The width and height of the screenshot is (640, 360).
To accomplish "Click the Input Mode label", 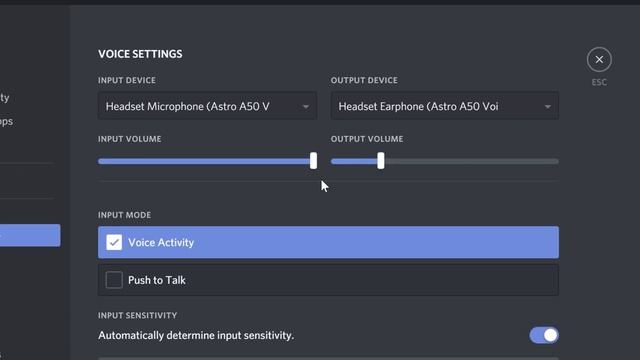I will [124, 215].
